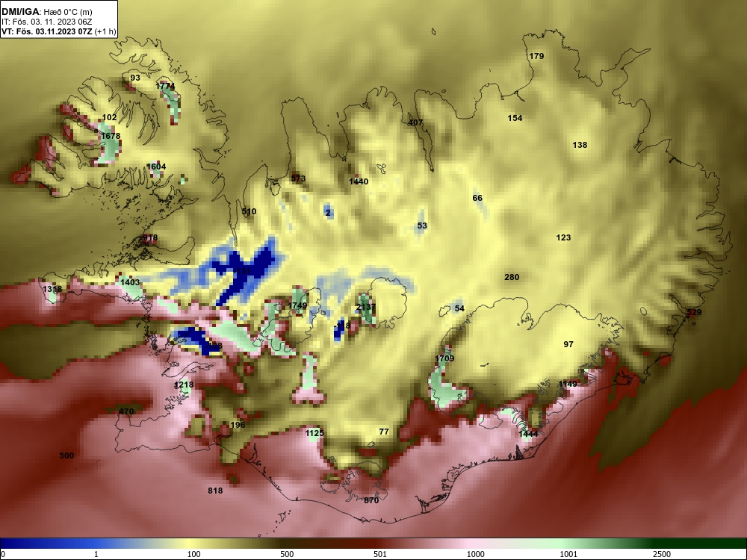Select the 138 map value

(580, 145)
